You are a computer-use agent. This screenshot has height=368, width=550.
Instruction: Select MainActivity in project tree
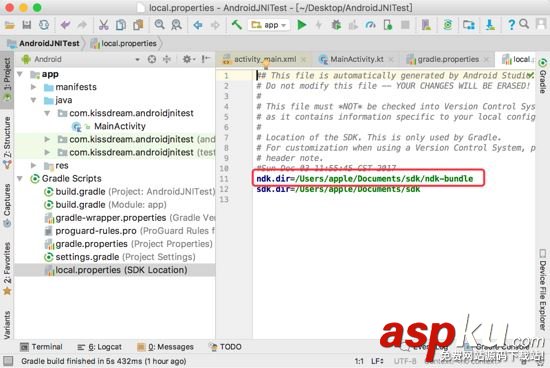(120, 126)
